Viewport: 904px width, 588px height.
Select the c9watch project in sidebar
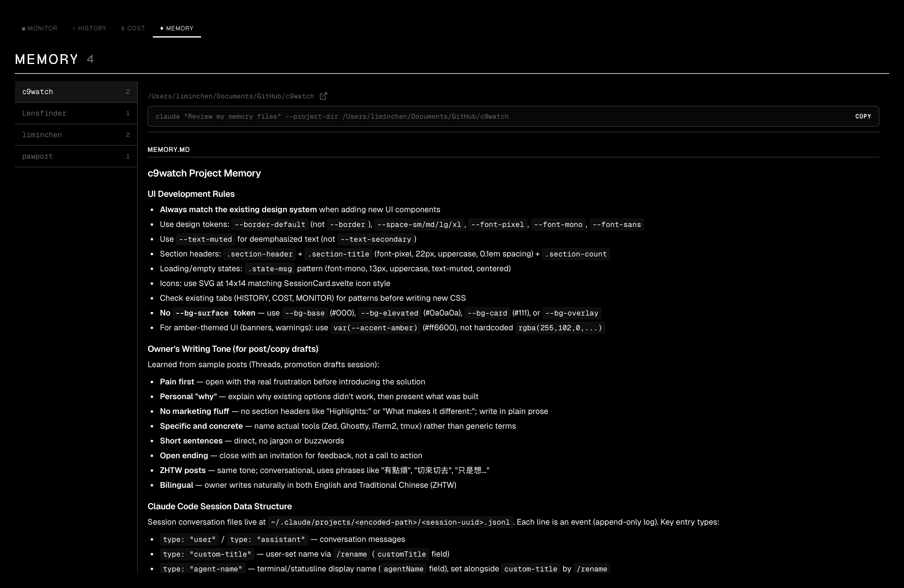(38, 92)
